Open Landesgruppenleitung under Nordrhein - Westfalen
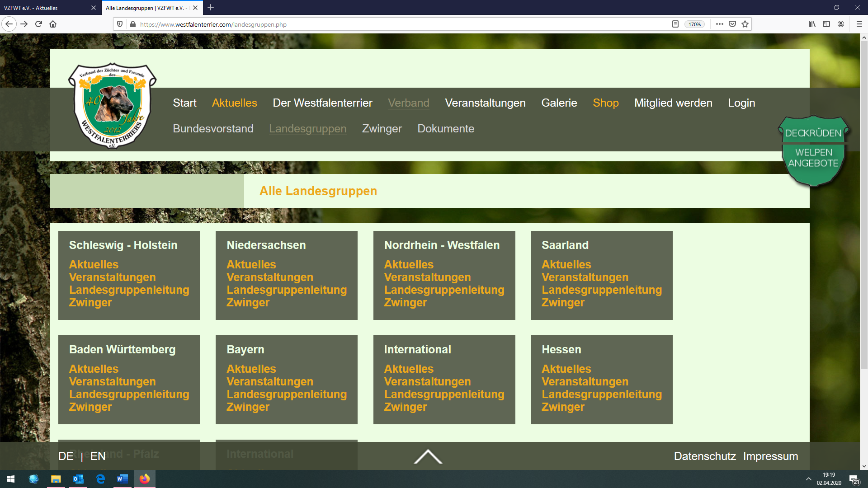 click(x=444, y=290)
